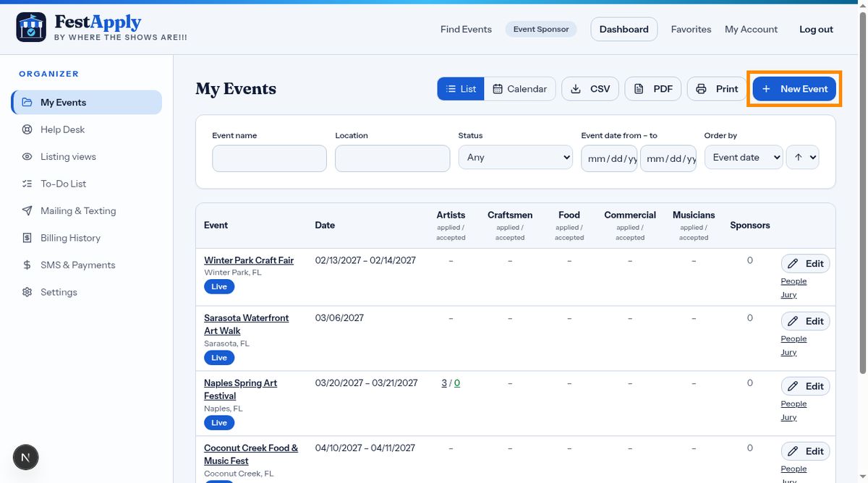Screen dimensions: 868x483
Task: Open Mailing & Texting section
Action: click(x=87, y=211)
